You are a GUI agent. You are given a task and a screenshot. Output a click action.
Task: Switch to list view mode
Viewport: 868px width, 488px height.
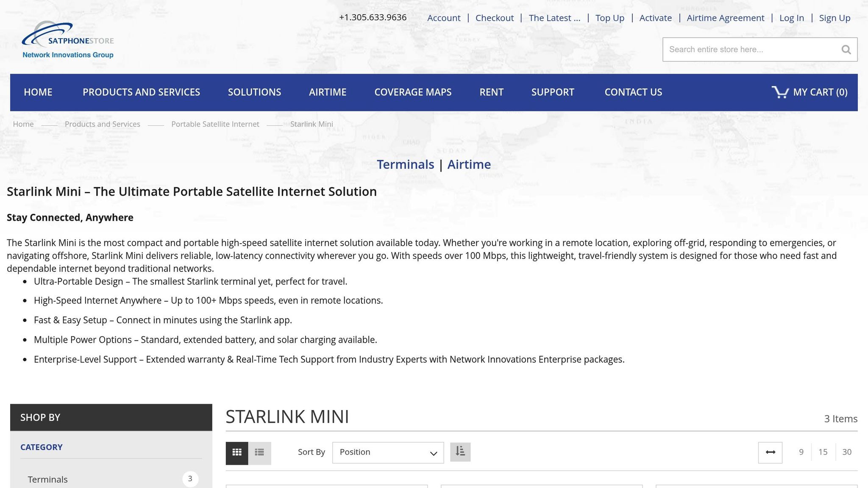pyautogui.click(x=259, y=452)
